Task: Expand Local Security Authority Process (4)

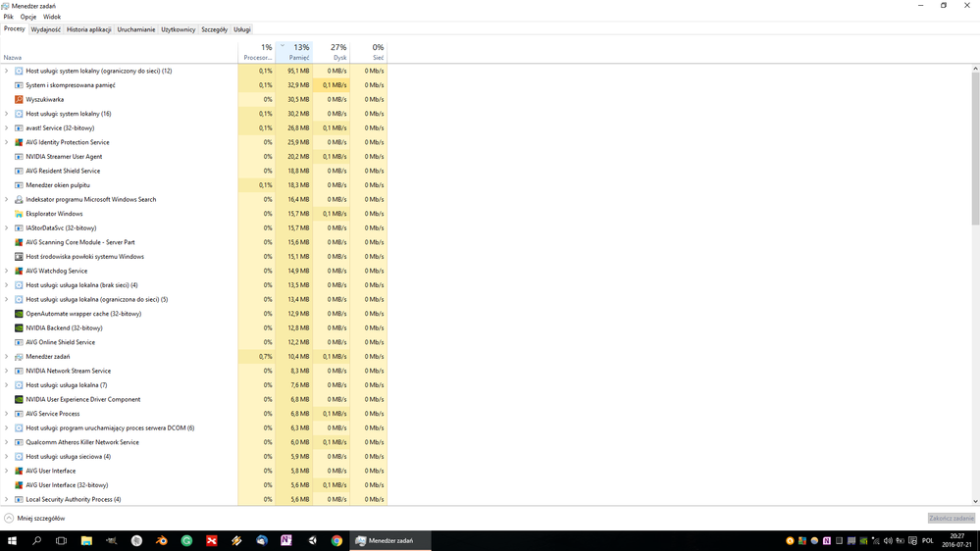Action: 7,499
